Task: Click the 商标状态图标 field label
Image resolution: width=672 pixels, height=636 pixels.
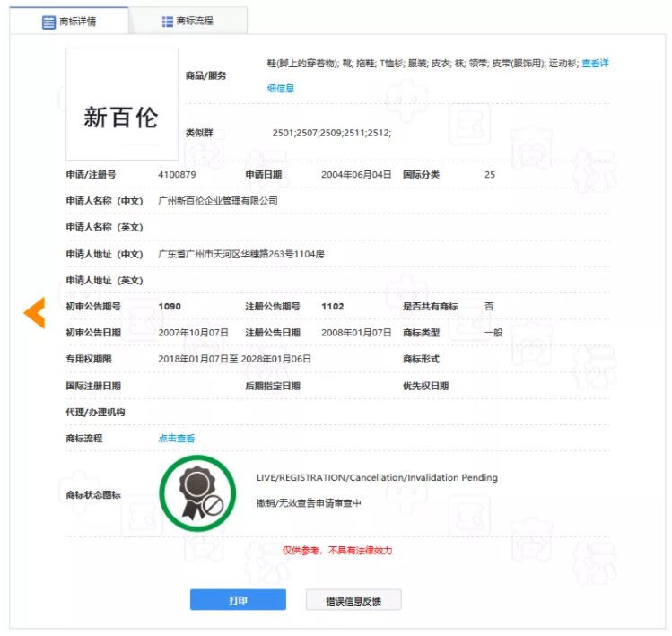Action: click(x=93, y=495)
